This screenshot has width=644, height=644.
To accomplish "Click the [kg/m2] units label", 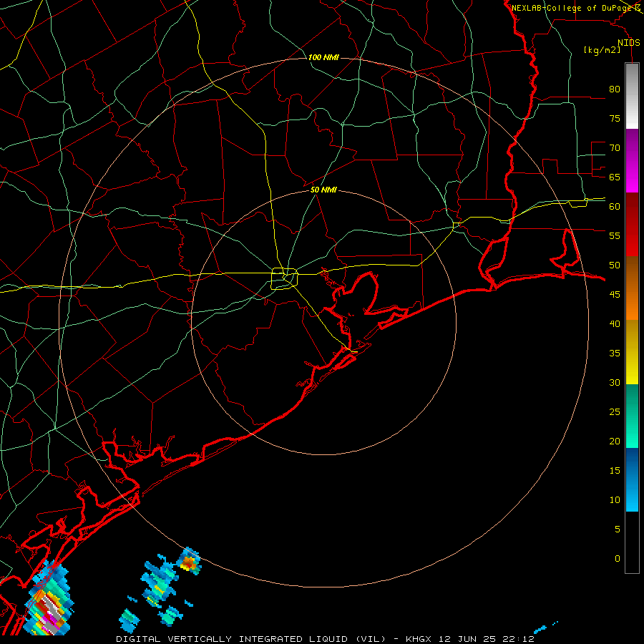I will click(602, 50).
